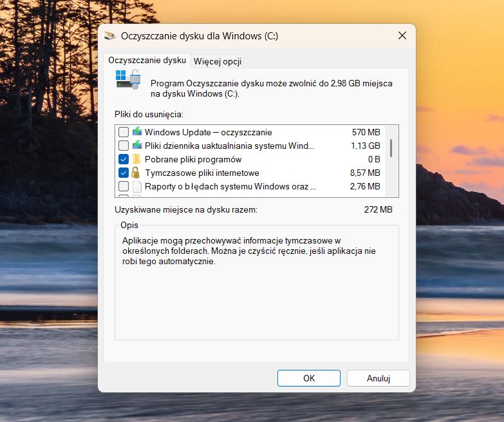Click the folder icon for Pobrane pliki programów

click(x=136, y=159)
